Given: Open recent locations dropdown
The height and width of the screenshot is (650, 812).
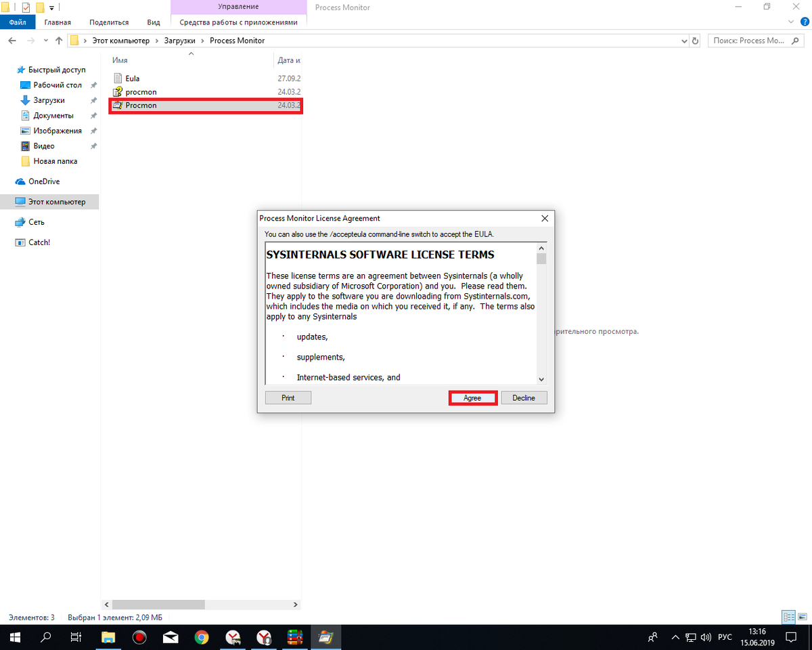Looking at the screenshot, I should (46, 41).
